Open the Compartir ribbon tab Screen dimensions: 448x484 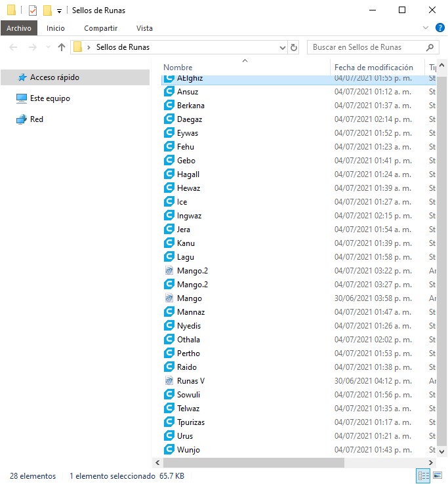click(100, 28)
